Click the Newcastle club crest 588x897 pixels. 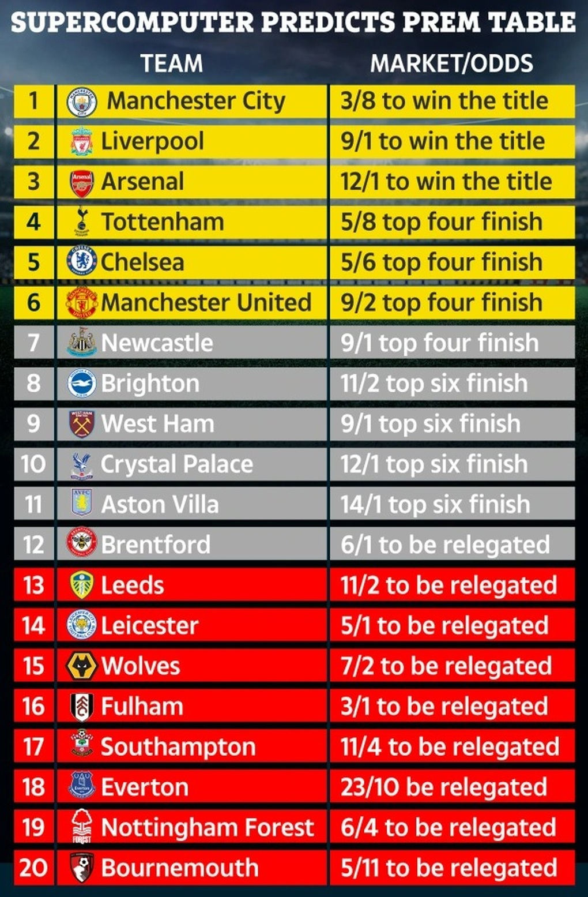(81, 343)
